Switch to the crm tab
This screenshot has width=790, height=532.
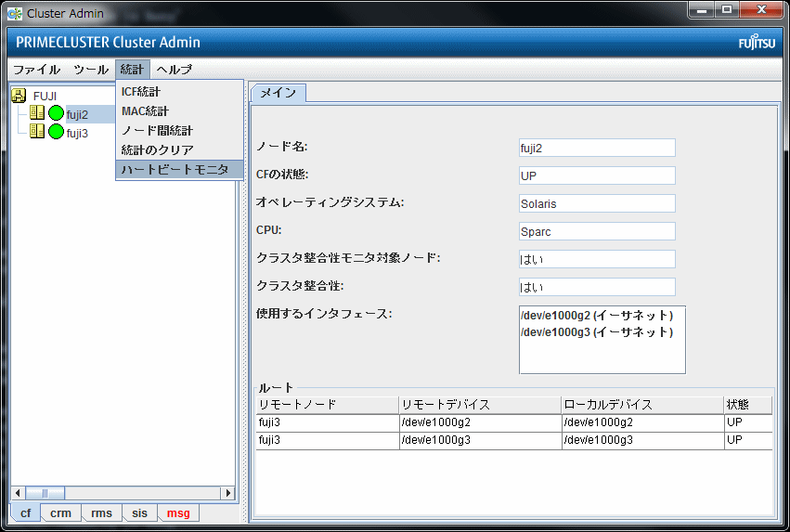click(x=60, y=513)
